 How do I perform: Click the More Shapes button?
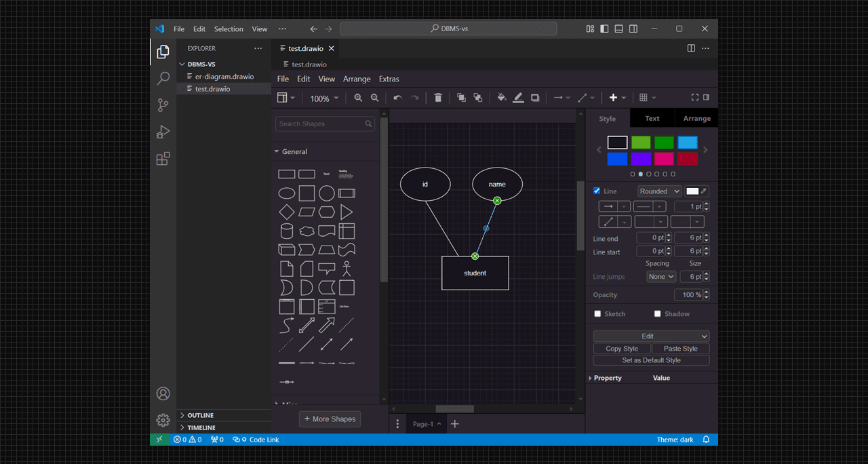[x=330, y=419]
